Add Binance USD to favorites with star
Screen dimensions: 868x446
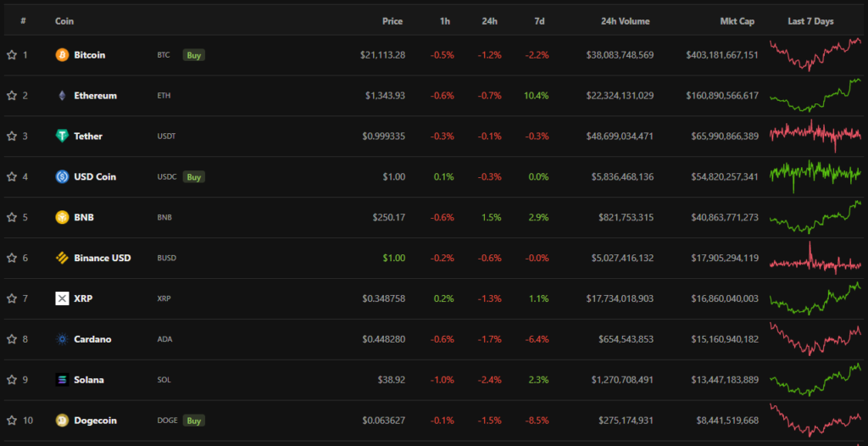pos(12,258)
